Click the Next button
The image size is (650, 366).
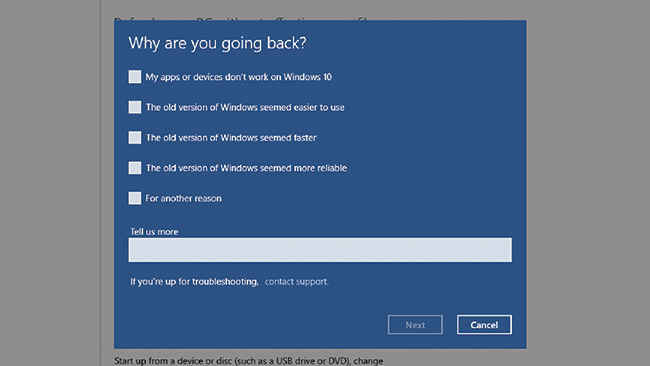(x=415, y=325)
